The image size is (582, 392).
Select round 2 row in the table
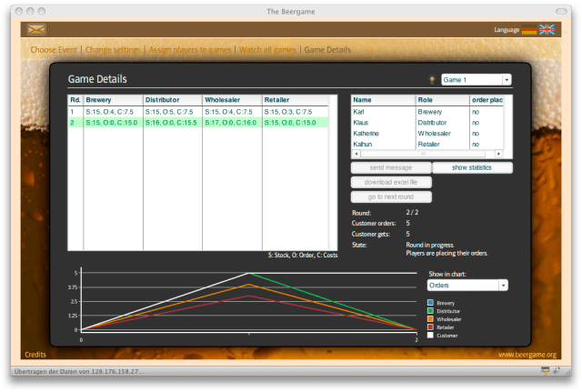click(x=201, y=121)
